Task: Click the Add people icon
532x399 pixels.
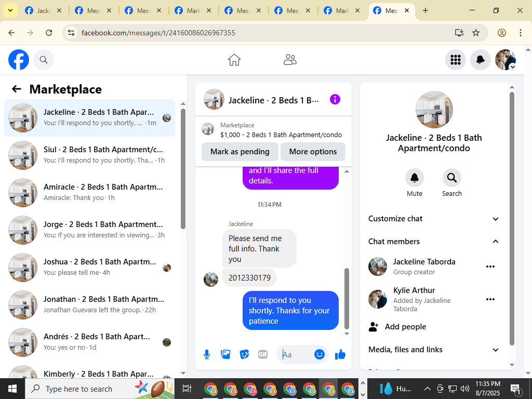Action: [374, 327]
